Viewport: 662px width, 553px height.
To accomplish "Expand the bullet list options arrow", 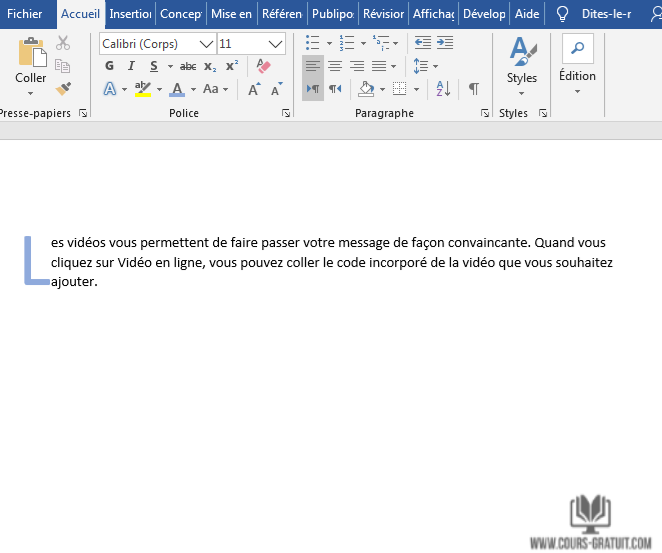I will [x=329, y=44].
